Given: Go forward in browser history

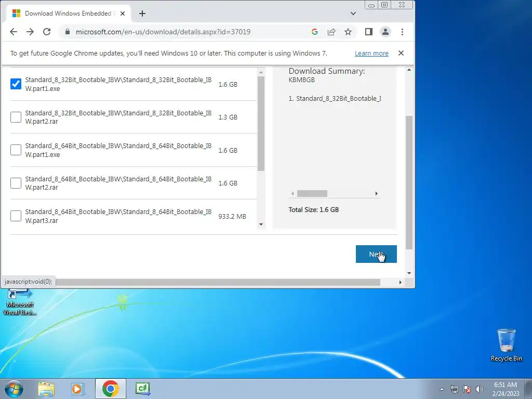Looking at the screenshot, I should click(30, 32).
